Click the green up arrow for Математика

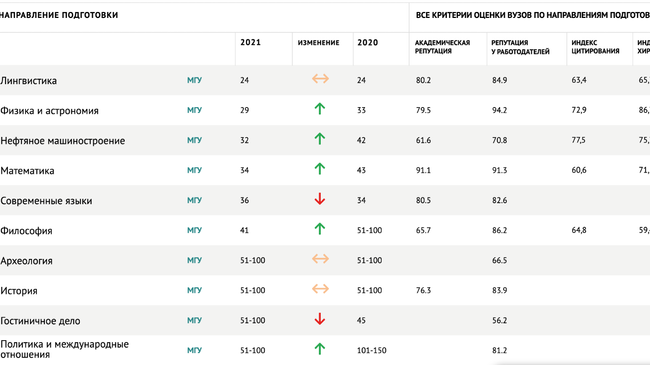(x=320, y=169)
